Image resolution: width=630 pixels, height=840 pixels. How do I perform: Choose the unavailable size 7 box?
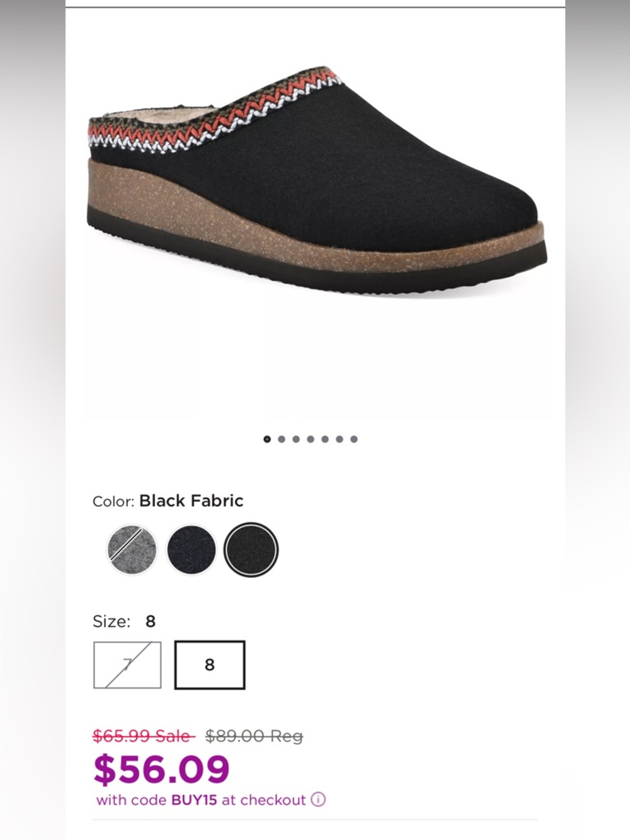(x=127, y=665)
